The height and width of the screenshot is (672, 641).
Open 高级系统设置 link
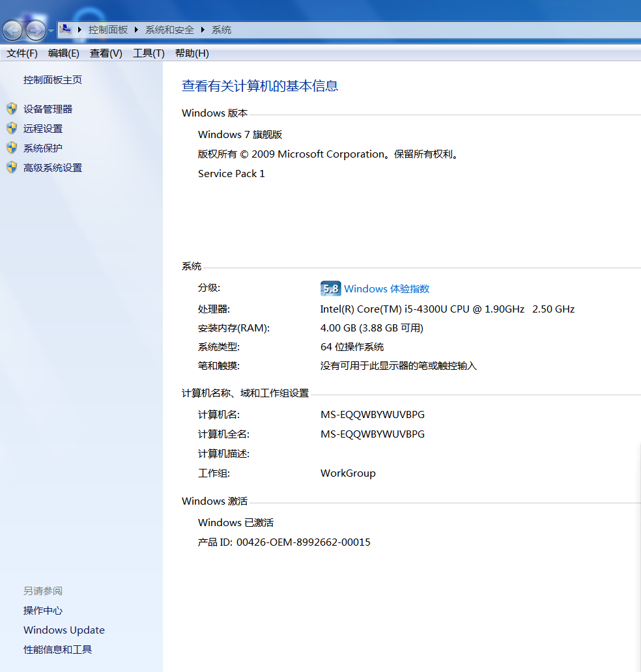pos(53,167)
